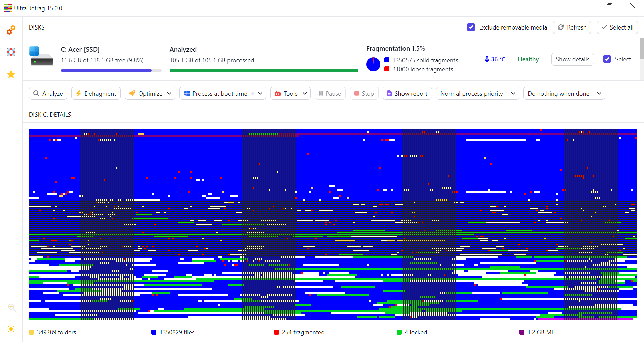Expand the Optimize dropdown arrow

[169, 93]
